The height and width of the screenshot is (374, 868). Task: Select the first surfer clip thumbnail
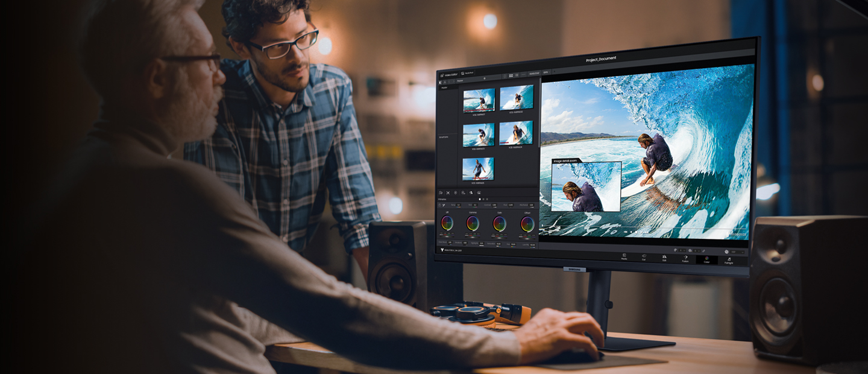pos(479,99)
